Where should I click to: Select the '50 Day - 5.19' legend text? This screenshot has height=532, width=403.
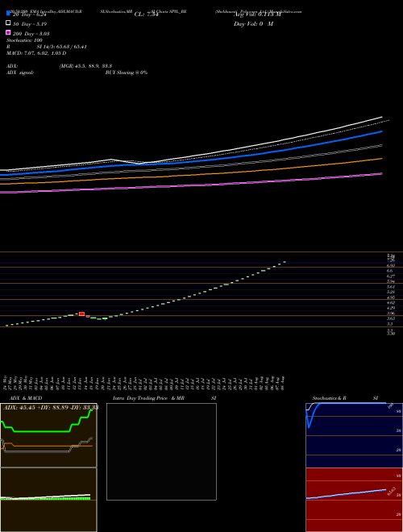point(30,24)
